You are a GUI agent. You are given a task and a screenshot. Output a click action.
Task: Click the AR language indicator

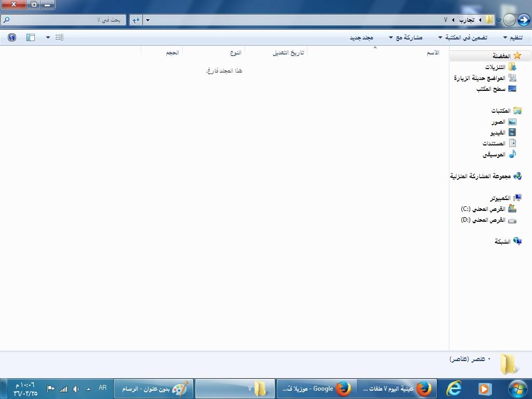(x=102, y=388)
